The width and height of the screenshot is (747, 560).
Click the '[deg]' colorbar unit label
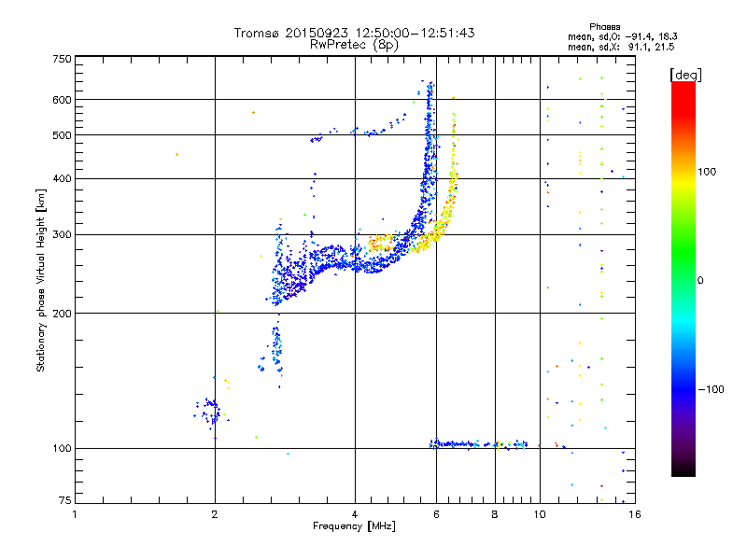click(x=685, y=75)
